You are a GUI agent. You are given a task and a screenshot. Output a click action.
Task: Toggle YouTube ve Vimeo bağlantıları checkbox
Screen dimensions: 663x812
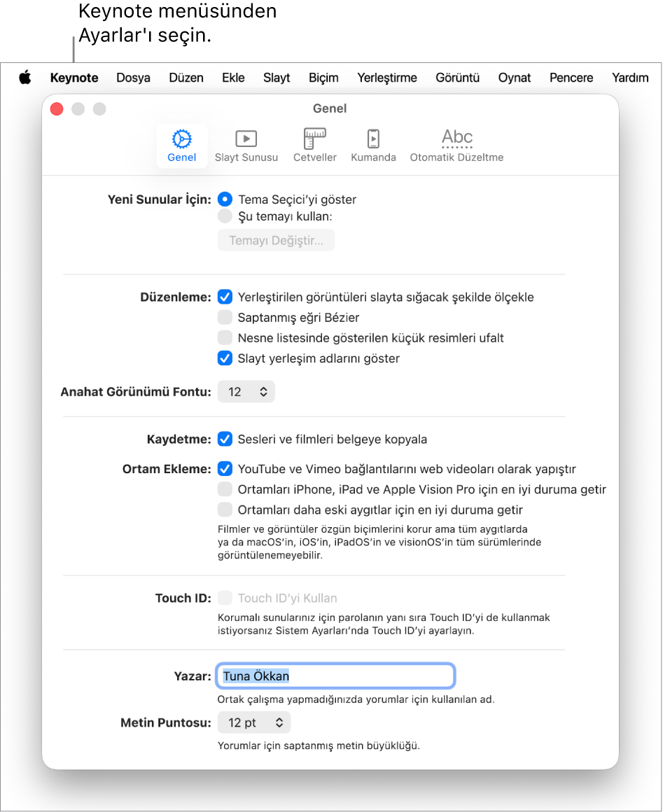point(225,469)
